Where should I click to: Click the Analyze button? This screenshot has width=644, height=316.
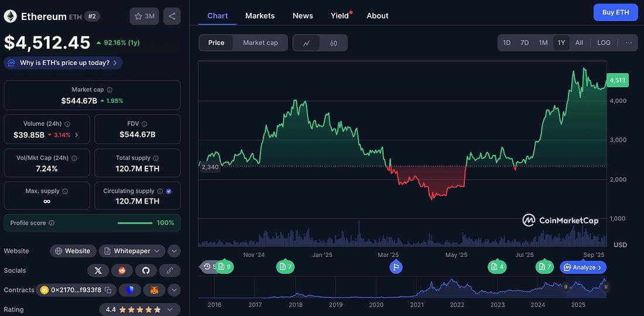[583, 267]
